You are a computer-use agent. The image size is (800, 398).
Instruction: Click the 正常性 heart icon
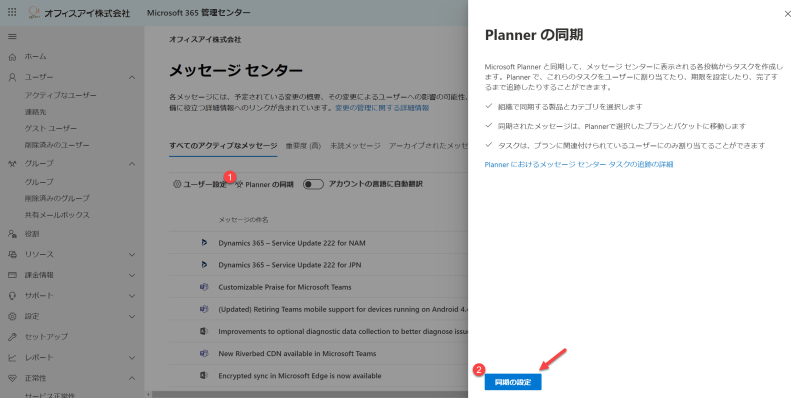point(13,378)
